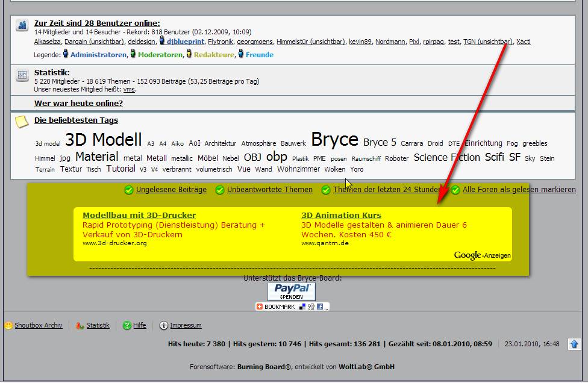Click the Architektur tag
The image size is (588, 383).
point(220,143)
